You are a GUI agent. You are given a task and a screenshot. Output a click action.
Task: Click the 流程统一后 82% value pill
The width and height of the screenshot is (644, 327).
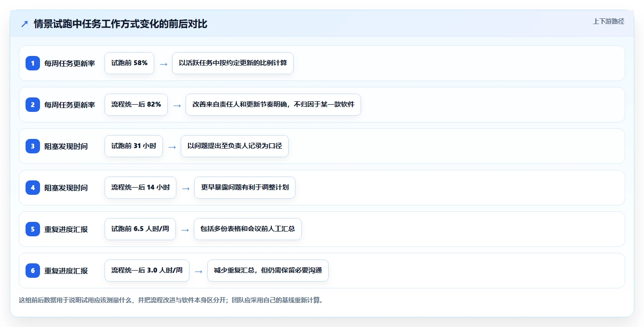tap(136, 105)
